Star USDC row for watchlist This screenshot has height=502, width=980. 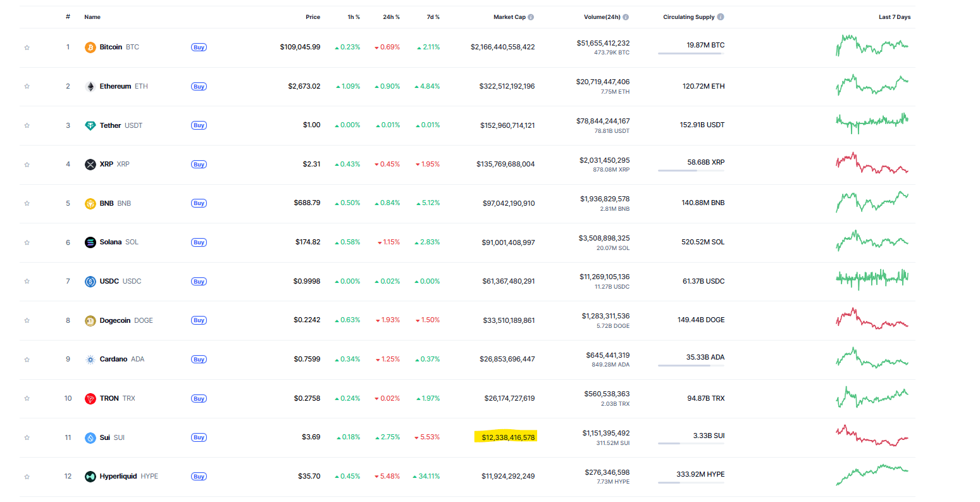27,282
